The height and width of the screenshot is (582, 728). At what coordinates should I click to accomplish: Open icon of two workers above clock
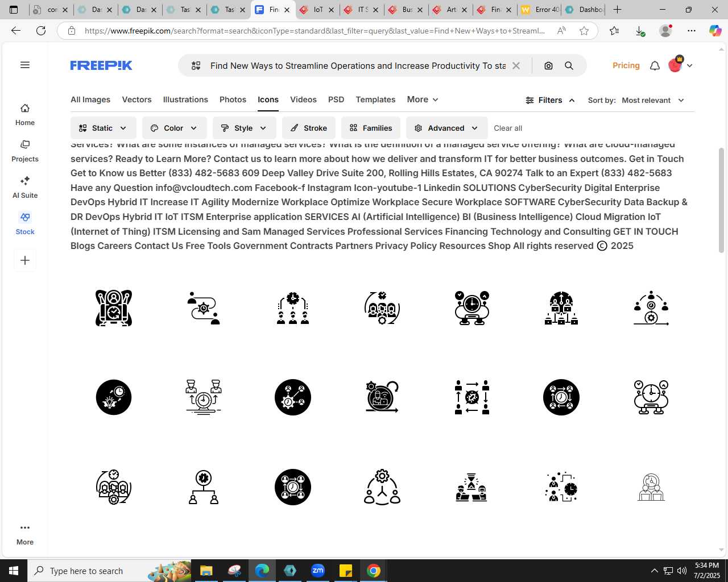pos(203,397)
